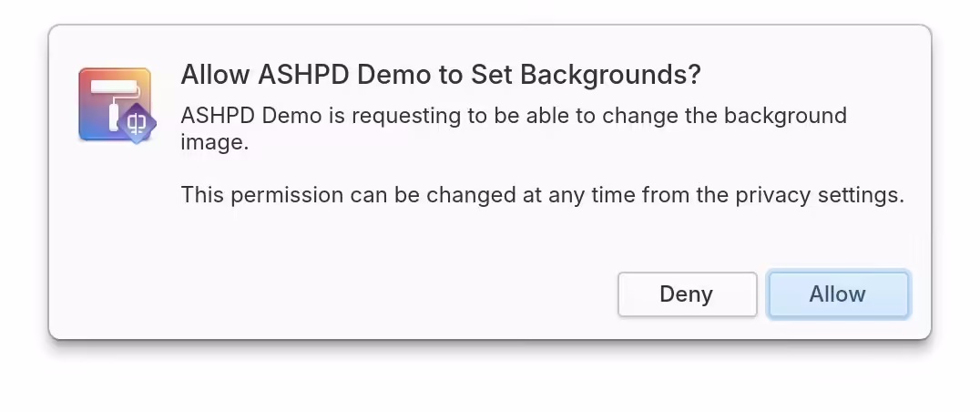
Task: Click "Set Backgrounds?" in the heading
Action: pyautogui.click(x=586, y=75)
